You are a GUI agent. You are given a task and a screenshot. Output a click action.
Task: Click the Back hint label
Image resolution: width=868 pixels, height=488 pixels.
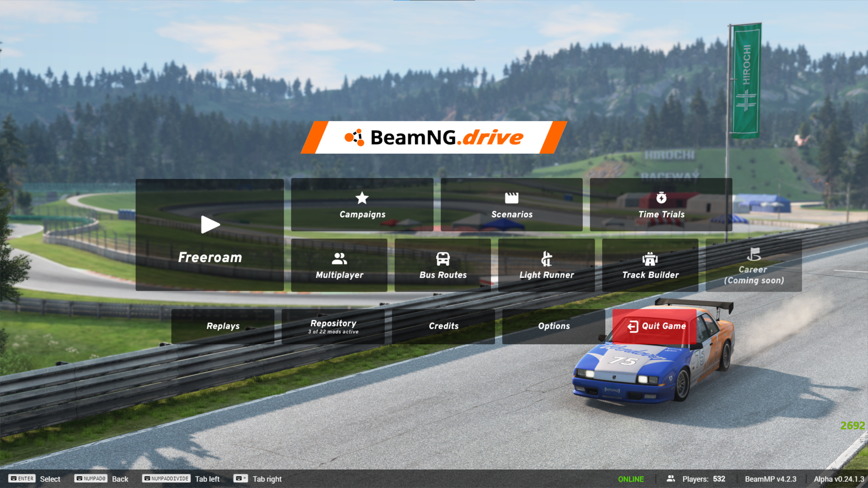coord(120,479)
